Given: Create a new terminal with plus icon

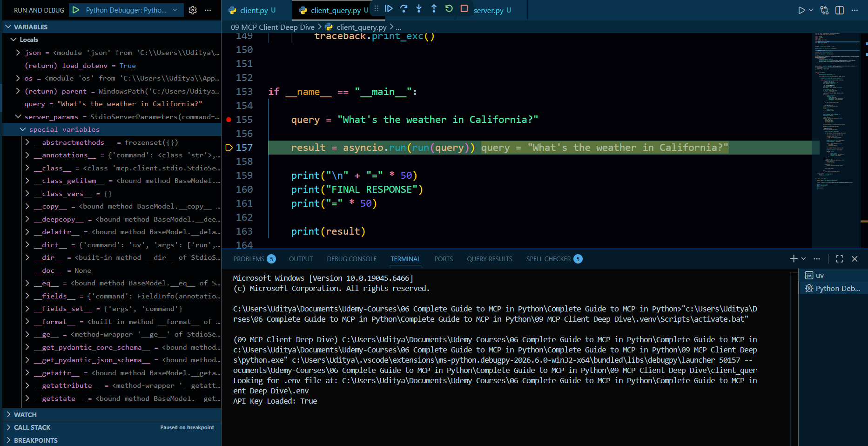Looking at the screenshot, I should [x=794, y=259].
